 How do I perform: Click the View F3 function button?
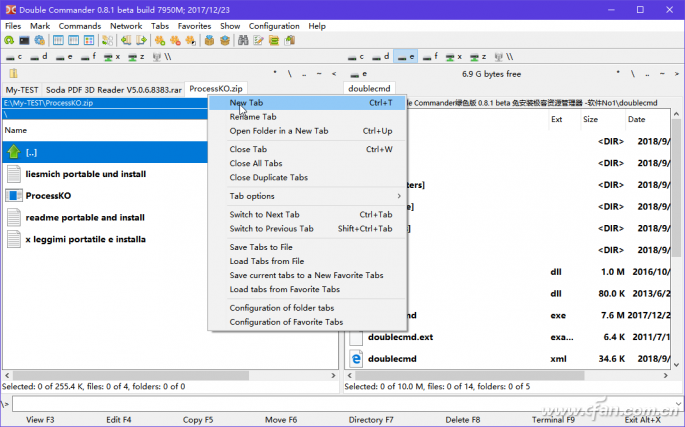pyautogui.click(x=40, y=420)
